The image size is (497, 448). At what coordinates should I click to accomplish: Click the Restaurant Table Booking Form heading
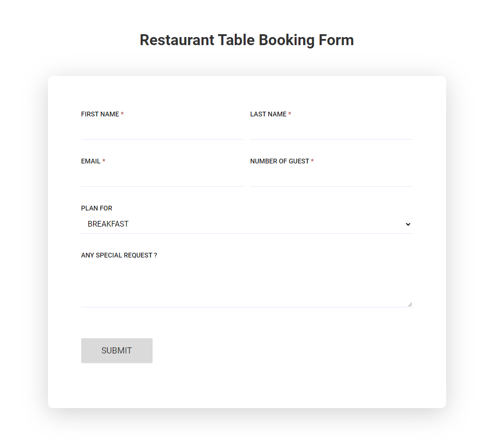(247, 40)
